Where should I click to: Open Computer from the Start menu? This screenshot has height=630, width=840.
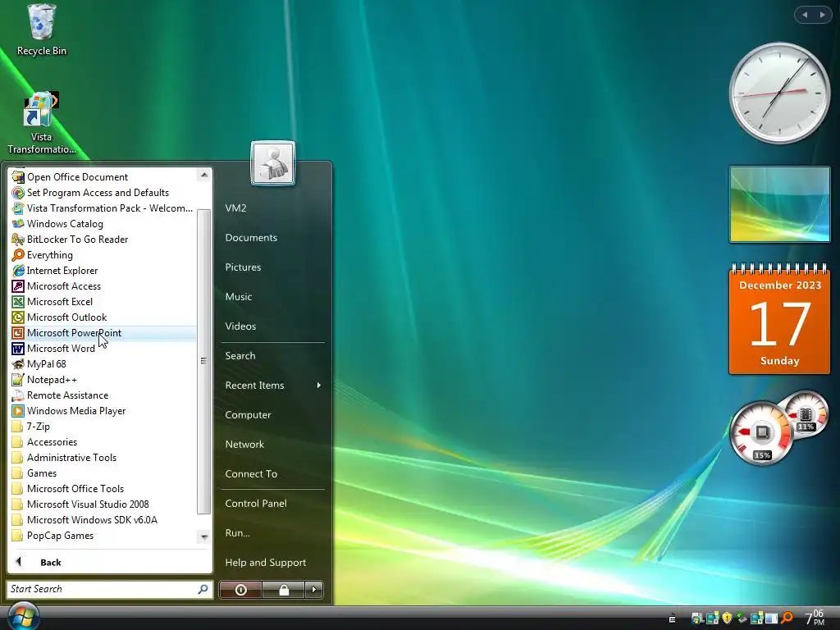coord(272,414)
